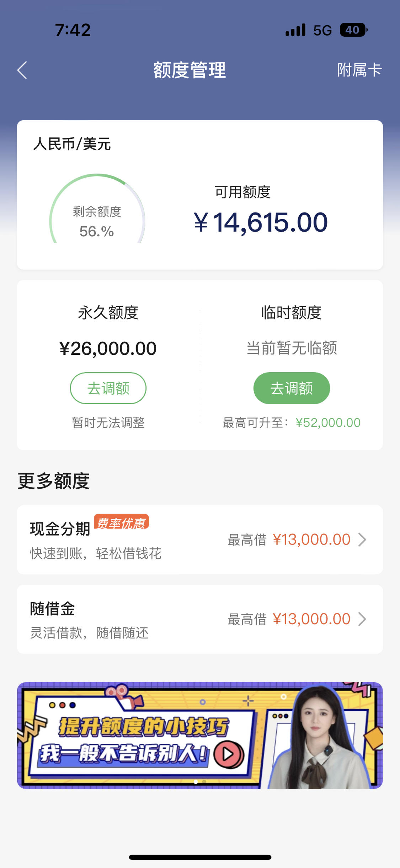Viewport: 400px width, 868px height.
Task: Tap the 剩余额度 circular progress gauge
Action: pos(97,209)
